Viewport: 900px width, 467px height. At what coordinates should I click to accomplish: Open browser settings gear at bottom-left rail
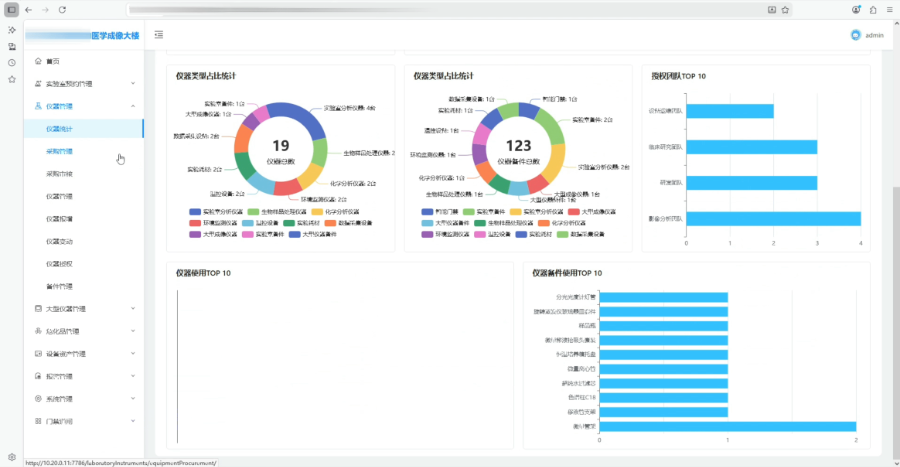tap(11, 457)
